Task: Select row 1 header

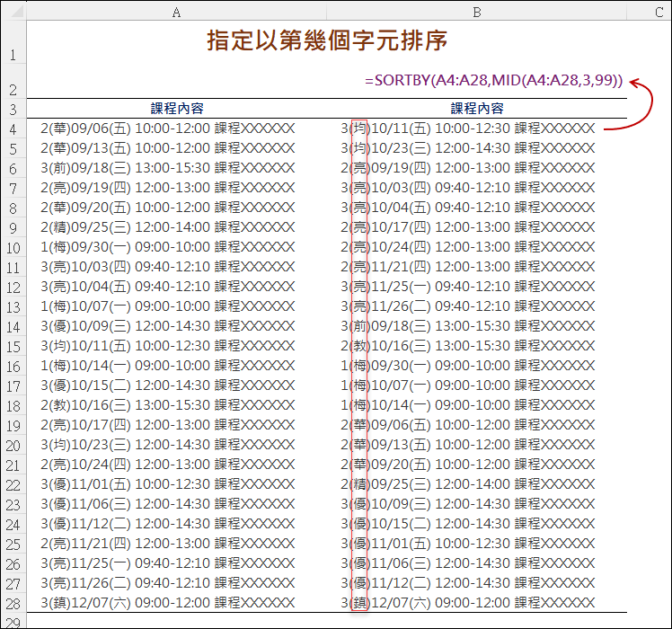Action: [x=13, y=43]
